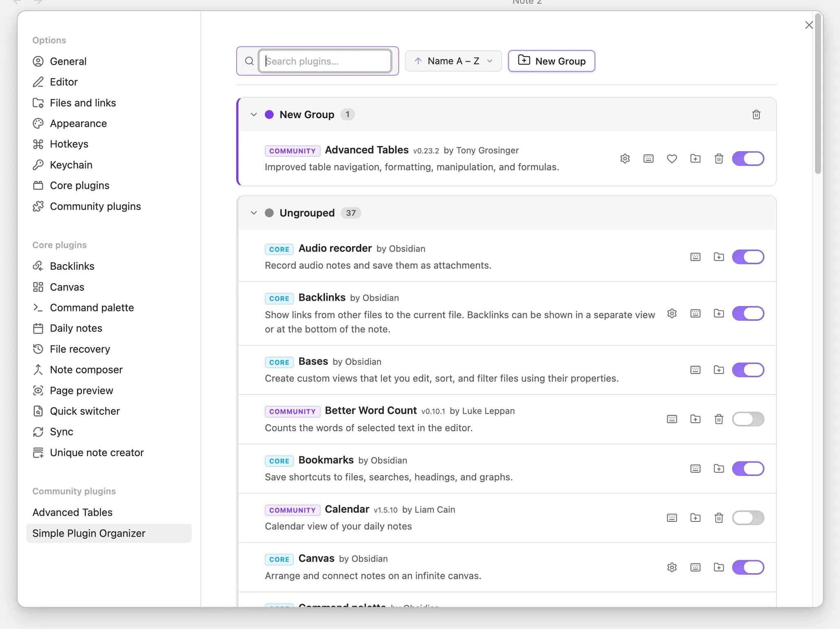Click add-to-group folder icon for Better Word Count
The height and width of the screenshot is (629, 840).
coord(695,419)
